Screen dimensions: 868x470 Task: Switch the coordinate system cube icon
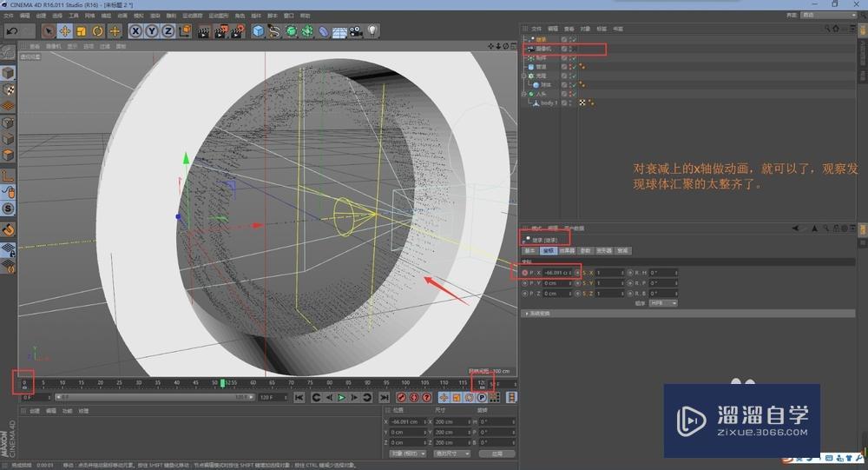(x=185, y=30)
